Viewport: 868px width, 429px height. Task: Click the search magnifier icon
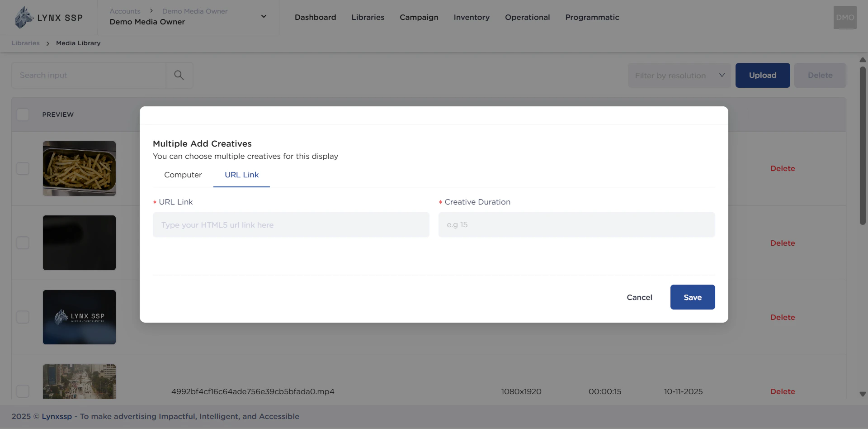tap(179, 75)
